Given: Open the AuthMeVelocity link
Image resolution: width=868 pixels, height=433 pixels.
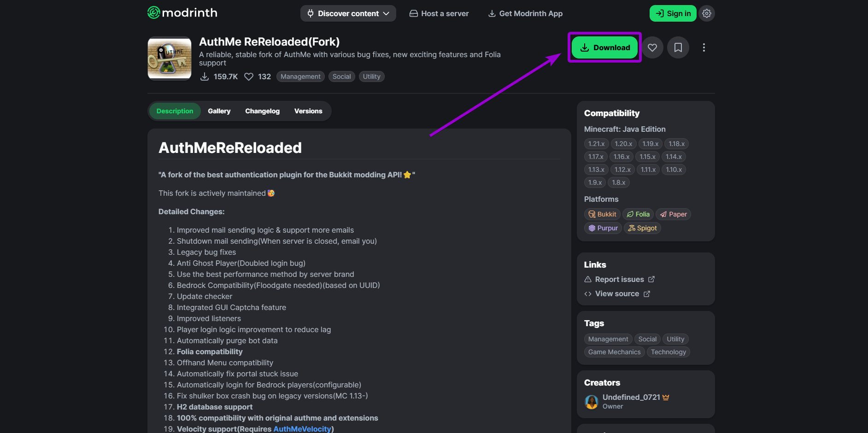Looking at the screenshot, I should tap(302, 429).
